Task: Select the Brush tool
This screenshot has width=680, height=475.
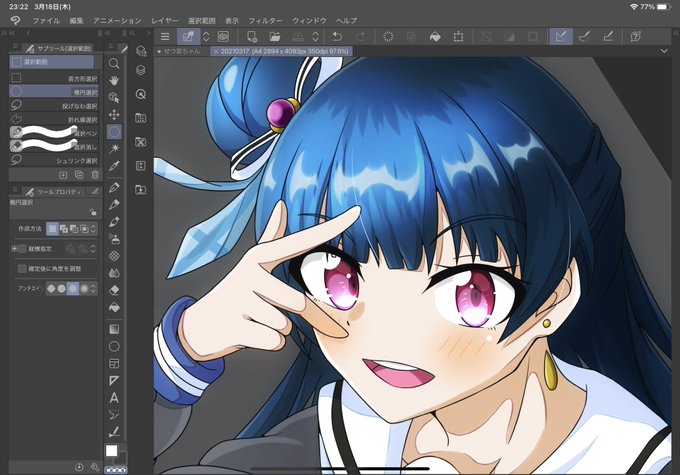Action: (x=114, y=222)
